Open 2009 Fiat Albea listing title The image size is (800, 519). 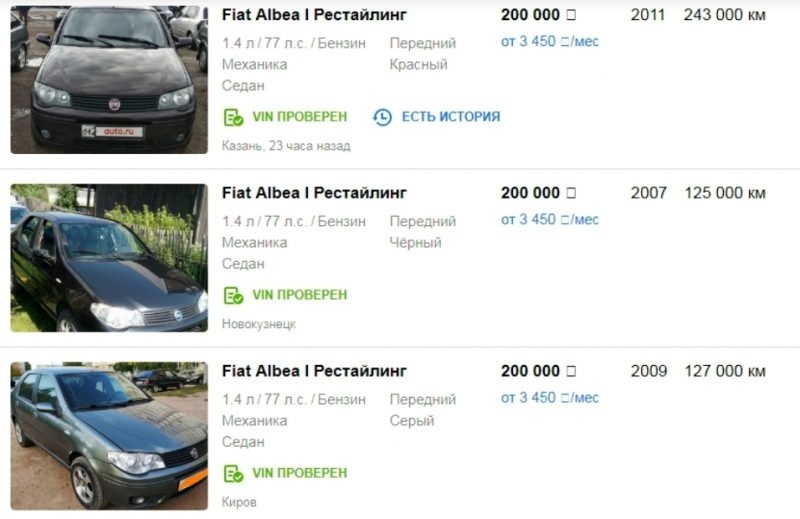click(x=314, y=371)
